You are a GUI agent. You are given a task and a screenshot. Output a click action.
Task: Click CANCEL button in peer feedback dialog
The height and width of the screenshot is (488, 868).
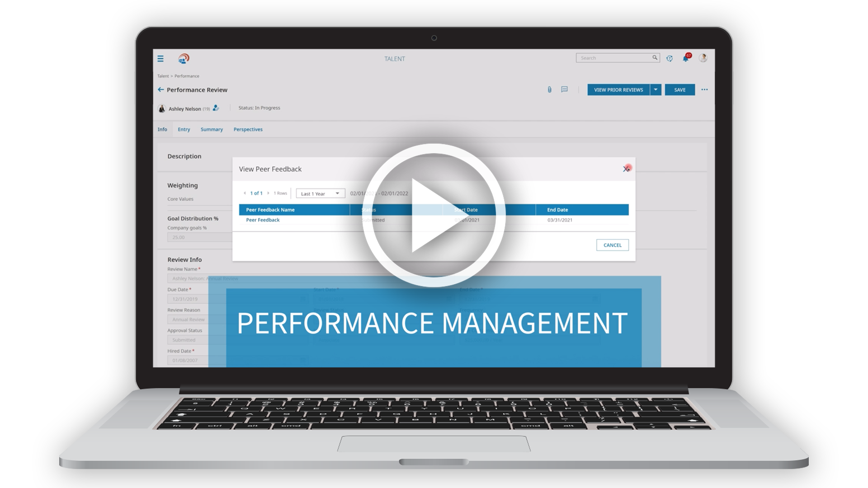613,244
